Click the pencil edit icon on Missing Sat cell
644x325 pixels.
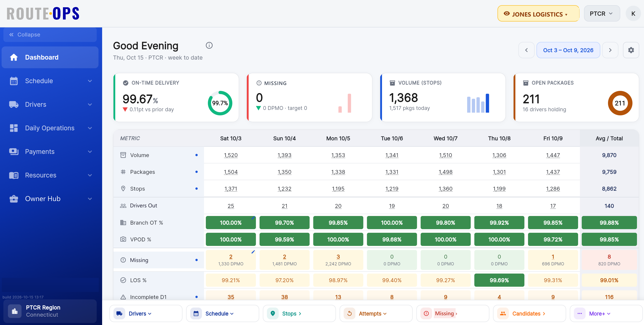pyautogui.click(x=253, y=252)
